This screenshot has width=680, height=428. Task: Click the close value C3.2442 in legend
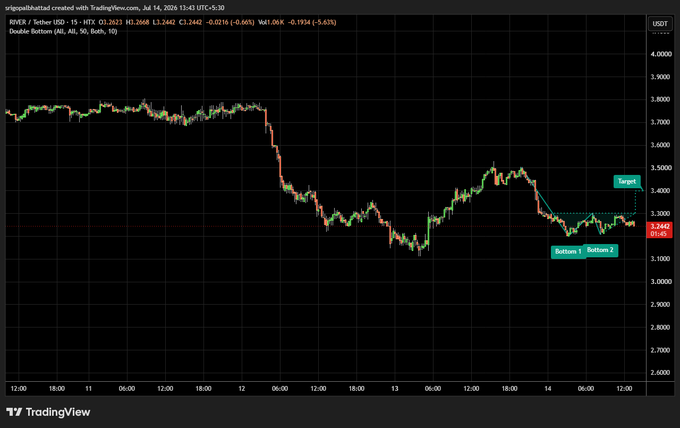click(190, 22)
